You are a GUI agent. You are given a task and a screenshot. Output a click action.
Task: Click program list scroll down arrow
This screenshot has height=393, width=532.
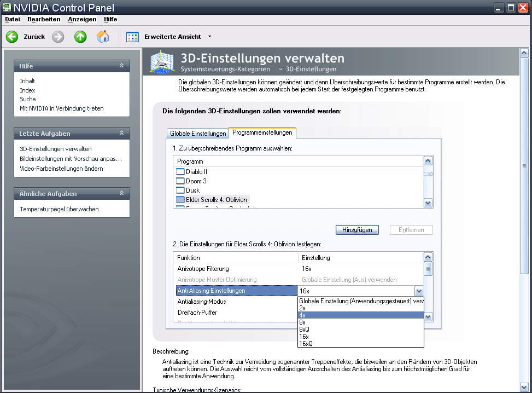(x=428, y=203)
